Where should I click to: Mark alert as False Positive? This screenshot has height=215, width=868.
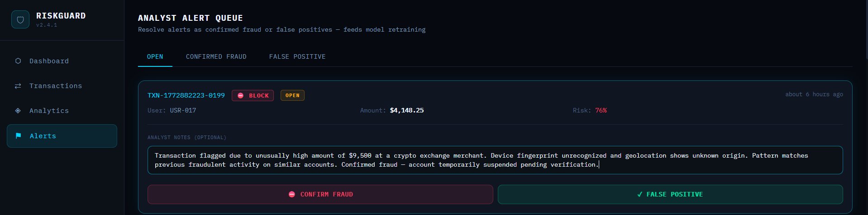(670, 194)
